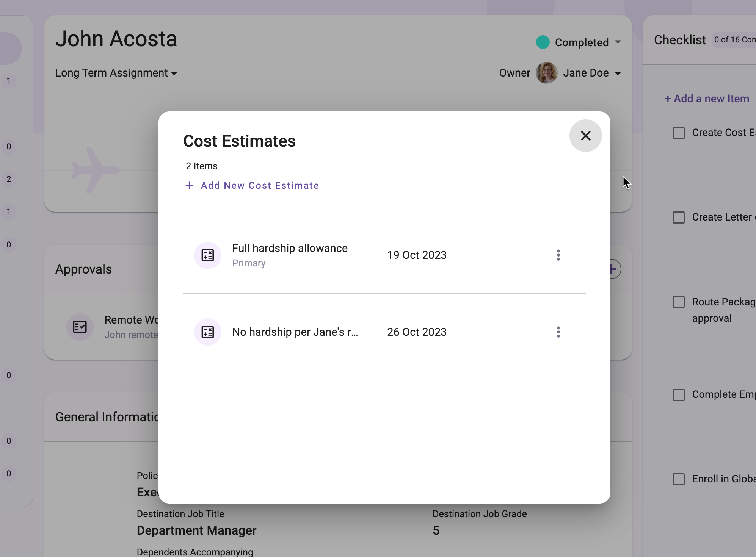Expand the Long Term Assignment type dropdown
This screenshot has width=756, height=557.
point(176,73)
